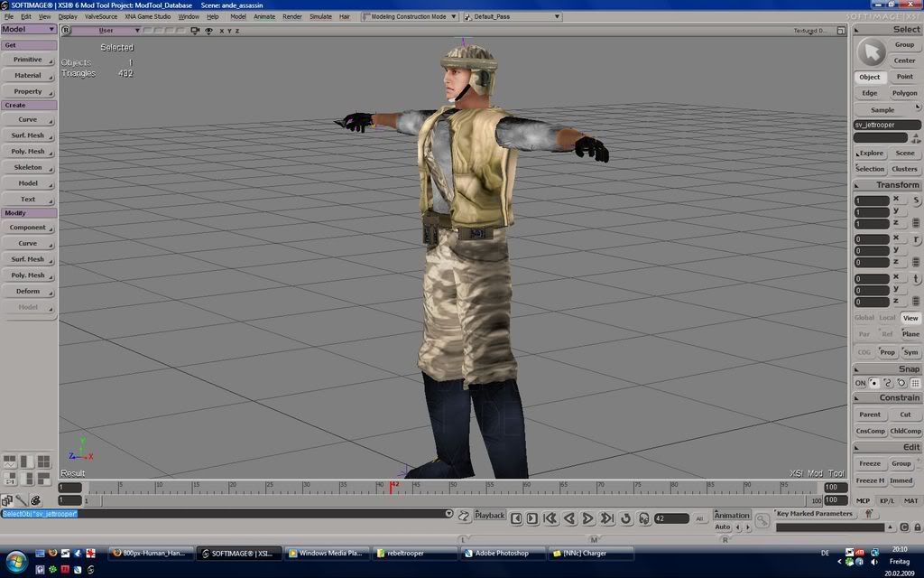Viewport: 924px width, 578px height.
Task: Go to last frame playback button
Action: (x=607, y=518)
